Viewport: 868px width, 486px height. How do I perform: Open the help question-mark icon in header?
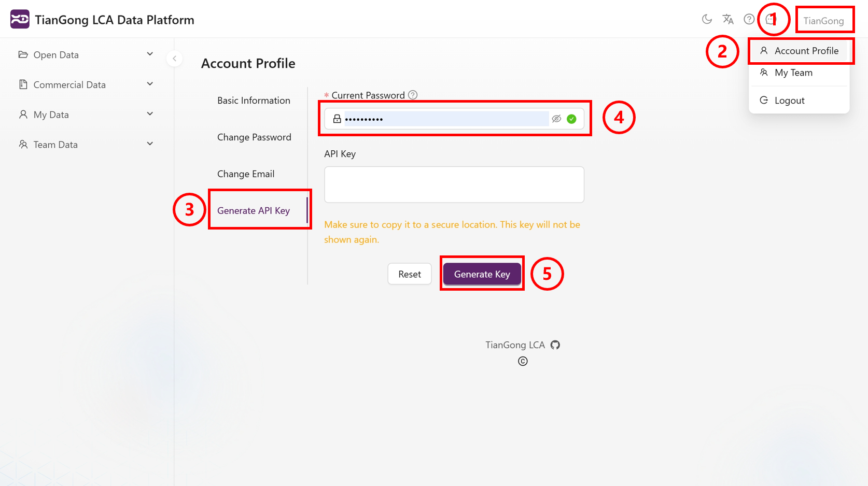[x=749, y=20]
